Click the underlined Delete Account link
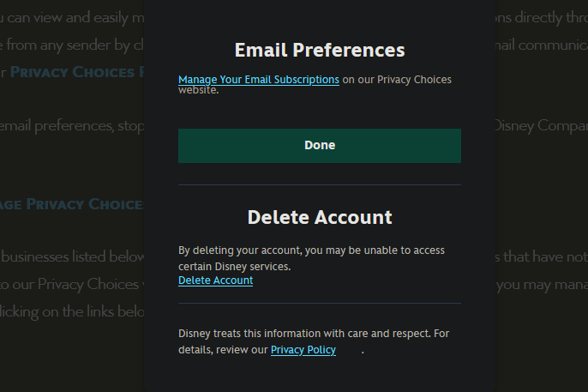 [215, 280]
